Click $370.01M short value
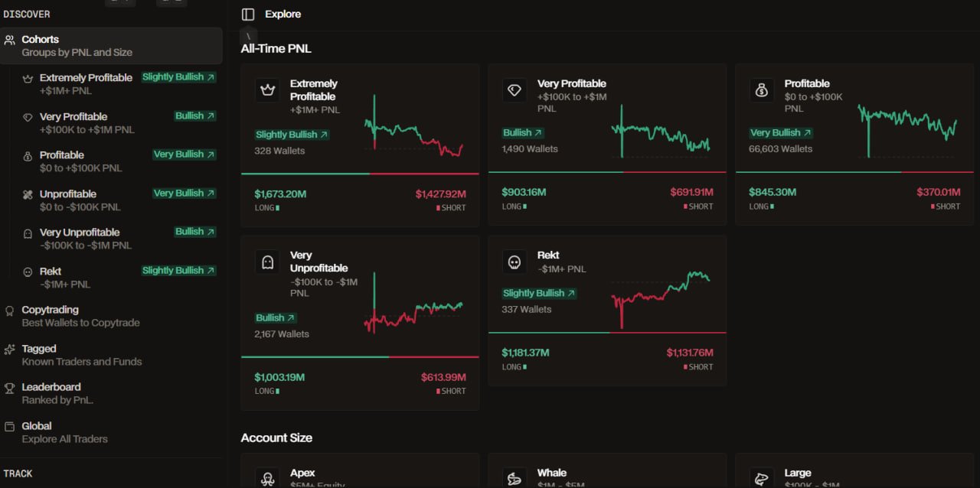This screenshot has width=980, height=488. [938, 192]
